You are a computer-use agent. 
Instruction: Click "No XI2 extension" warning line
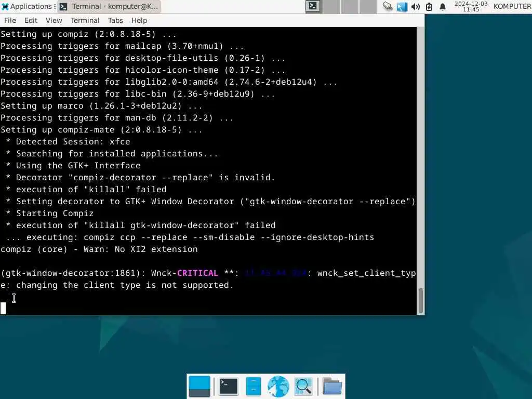(99, 249)
